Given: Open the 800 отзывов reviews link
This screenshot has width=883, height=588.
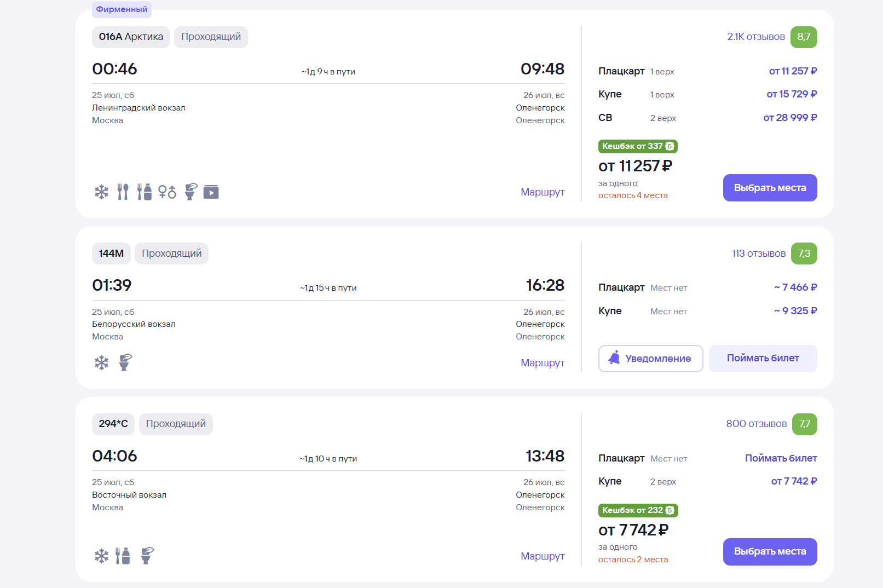Looking at the screenshot, I should pos(756,424).
